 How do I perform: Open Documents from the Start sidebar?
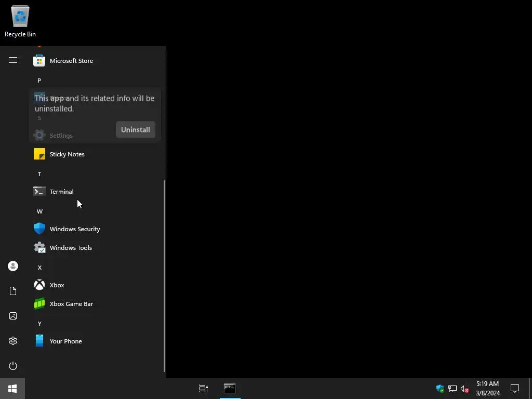click(13, 291)
